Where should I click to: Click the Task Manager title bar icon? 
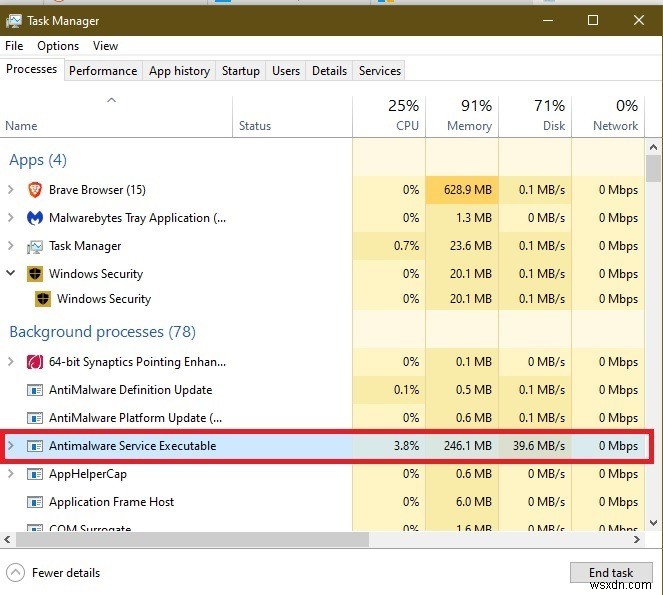coord(14,21)
